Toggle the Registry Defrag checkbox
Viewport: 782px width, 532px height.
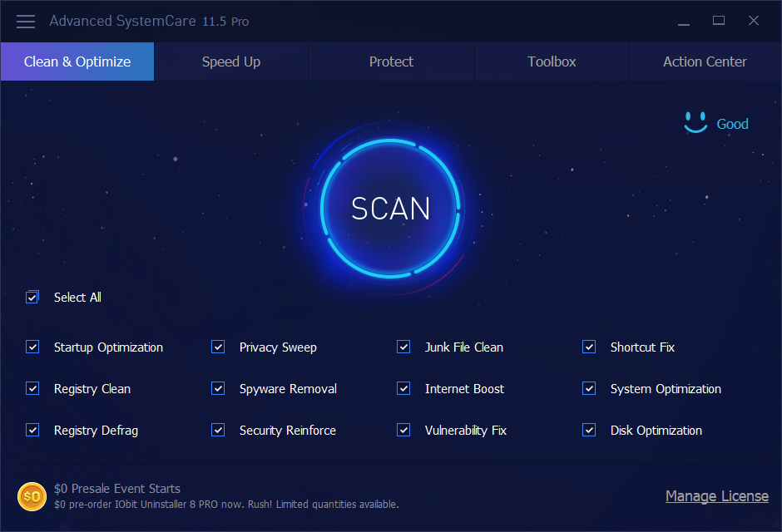tap(32, 430)
